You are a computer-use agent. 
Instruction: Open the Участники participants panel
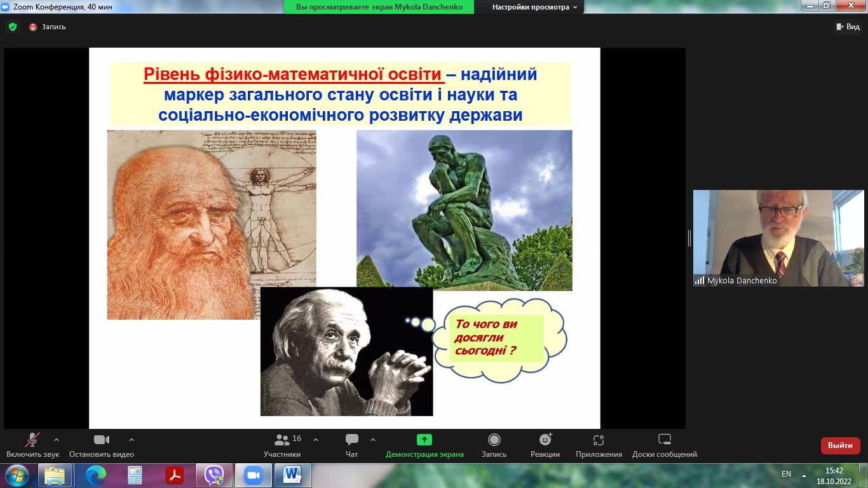[x=282, y=445]
